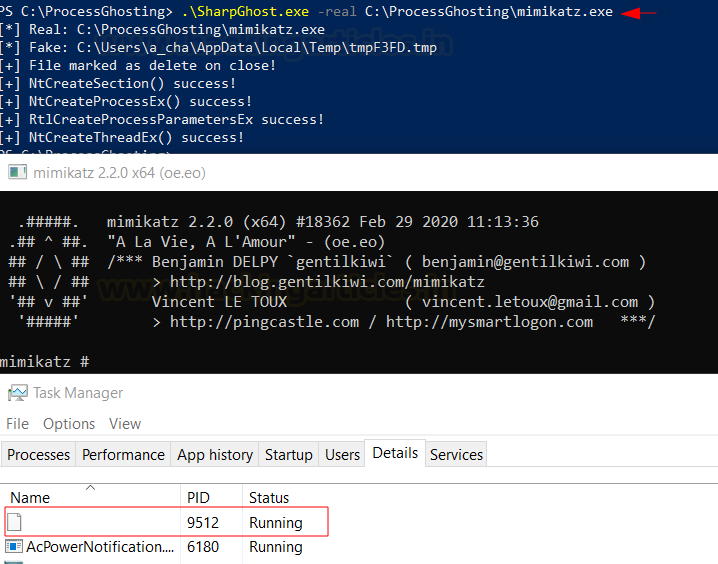Open the File menu in Task Manager
Image resolution: width=718 pixels, height=564 pixels.
point(17,424)
